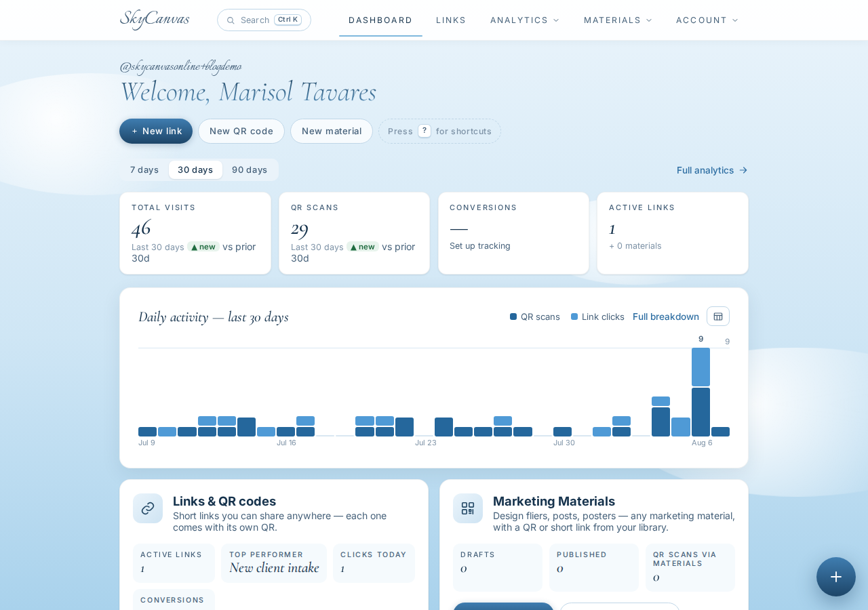Click the QR Scans card

(355, 233)
